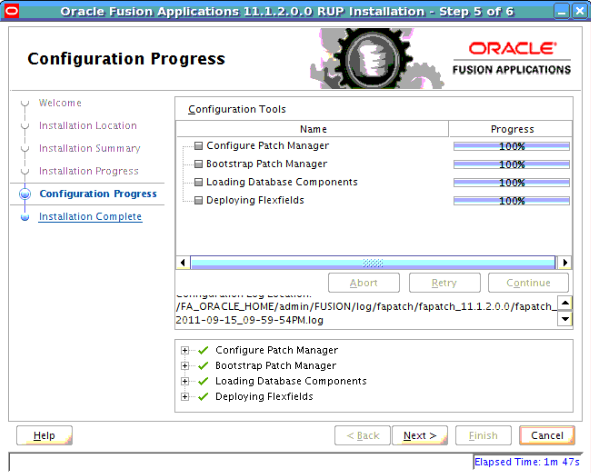Open Help for the installer
Image resolution: width=591 pixels, height=473 pixels.
coord(44,436)
